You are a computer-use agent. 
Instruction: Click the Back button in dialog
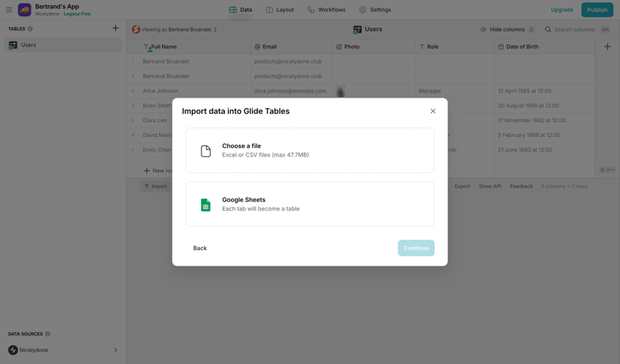point(200,248)
